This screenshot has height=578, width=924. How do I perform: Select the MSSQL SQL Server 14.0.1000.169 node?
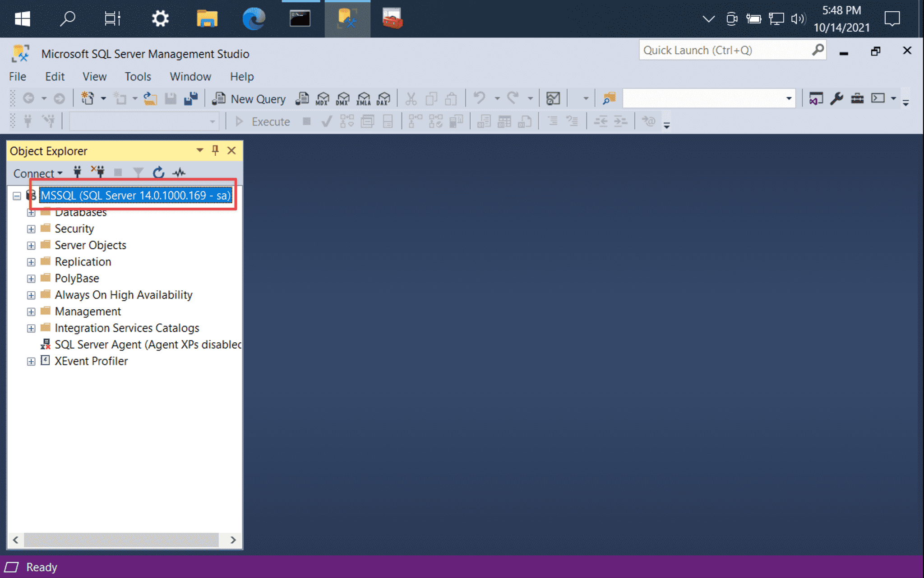click(x=136, y=195)
